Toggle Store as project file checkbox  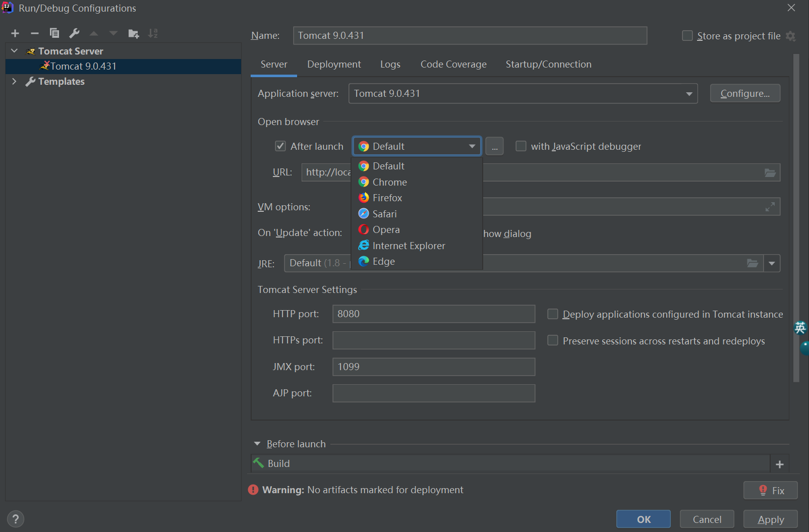pyautogui.click(x=687, y=36)
